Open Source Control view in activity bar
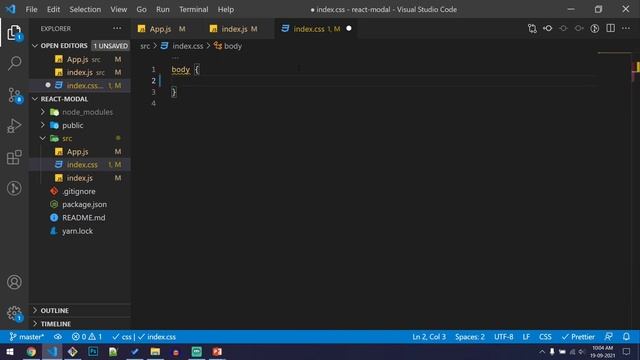This screenshot has height=360, width=640. [x=15, y=95]
